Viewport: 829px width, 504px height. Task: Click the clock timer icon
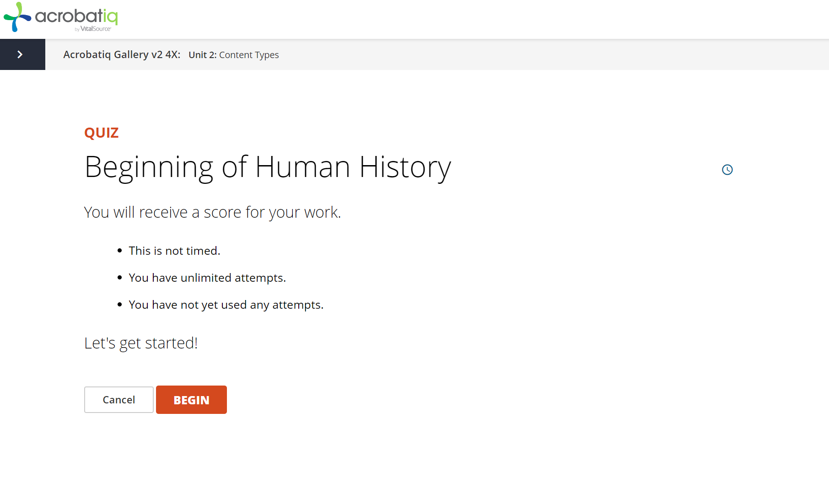click(x=727, y=170)
